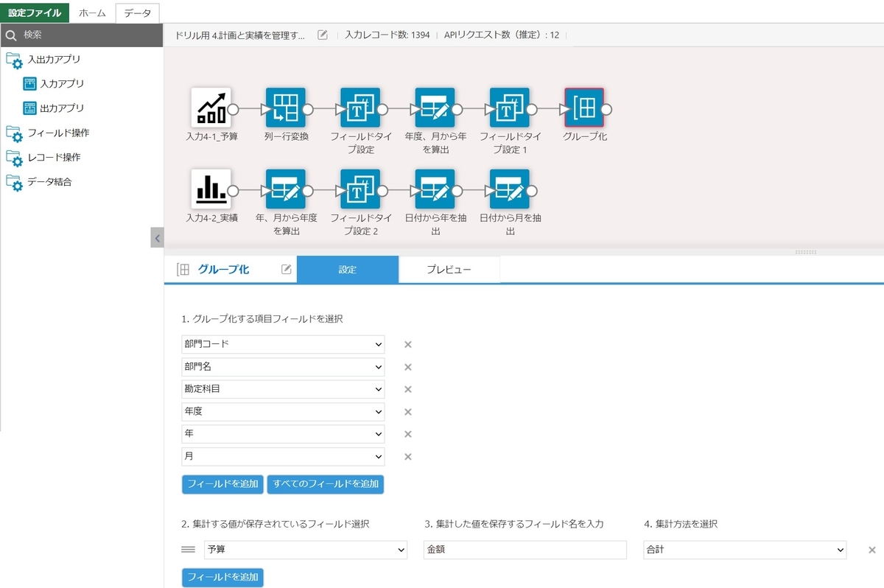Click the reorder handle beside 予算

(x=188, y=550)
